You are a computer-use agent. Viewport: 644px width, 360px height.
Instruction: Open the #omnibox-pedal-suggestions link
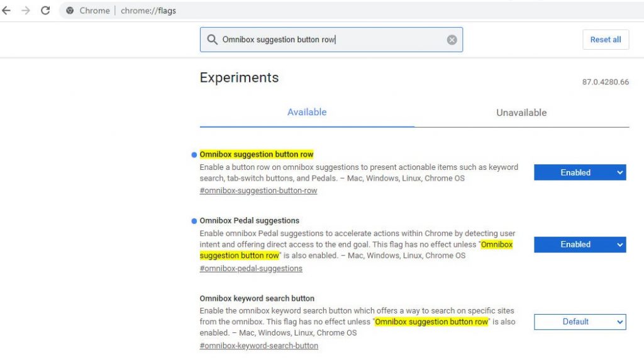point(251,268)
